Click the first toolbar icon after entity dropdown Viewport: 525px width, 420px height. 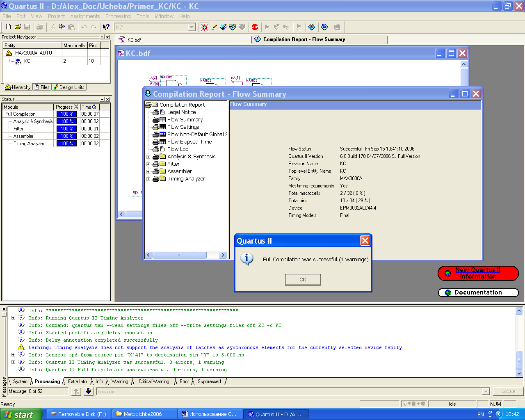pyautogui.click(x=205, y=27)
